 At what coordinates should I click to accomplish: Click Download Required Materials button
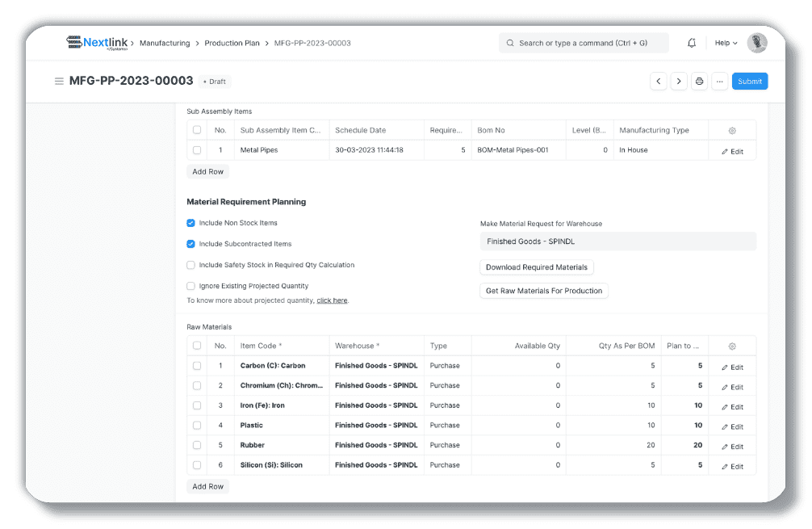coord(537,267)
